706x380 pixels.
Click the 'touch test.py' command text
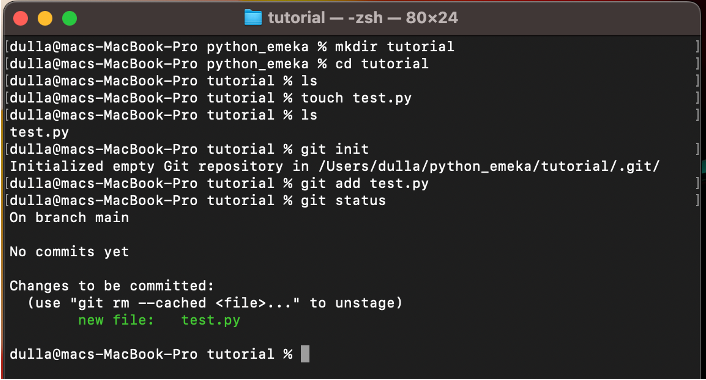(x=356, y=98)
